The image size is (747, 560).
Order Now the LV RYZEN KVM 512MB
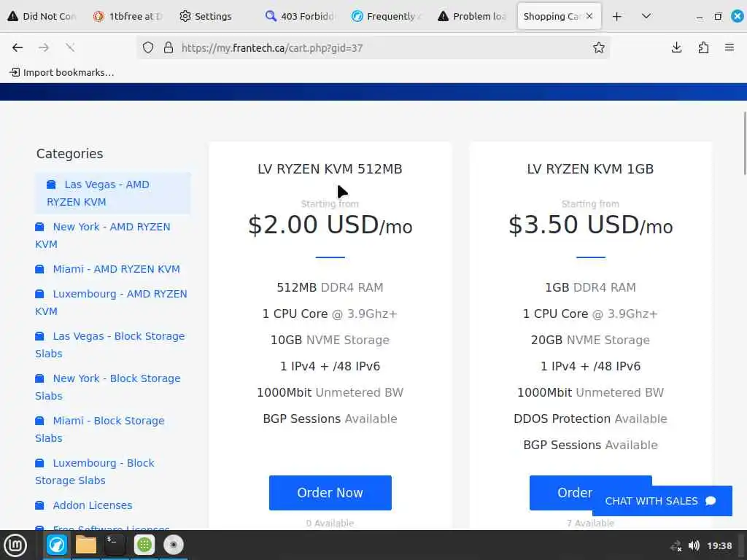pyautogui.click(x=330, y=493)
